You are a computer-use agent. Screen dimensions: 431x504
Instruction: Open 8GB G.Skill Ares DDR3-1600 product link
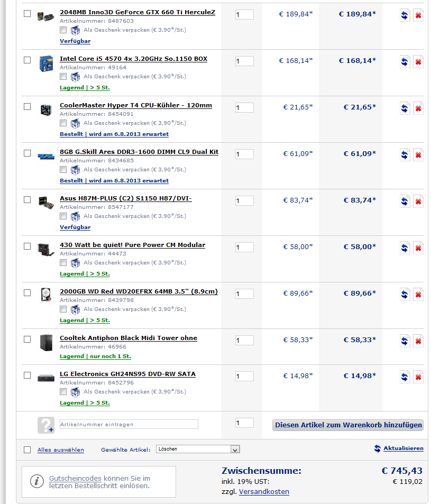[139, 152]
